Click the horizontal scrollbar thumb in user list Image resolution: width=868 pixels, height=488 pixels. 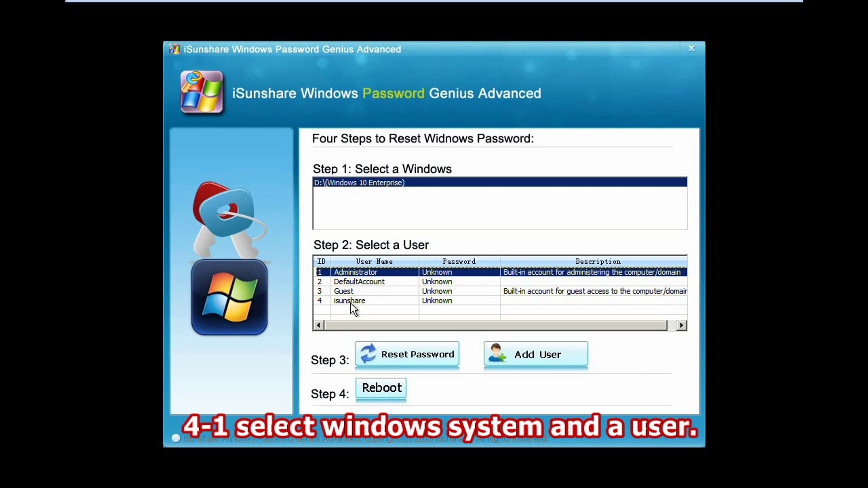(x=495, y=325)
